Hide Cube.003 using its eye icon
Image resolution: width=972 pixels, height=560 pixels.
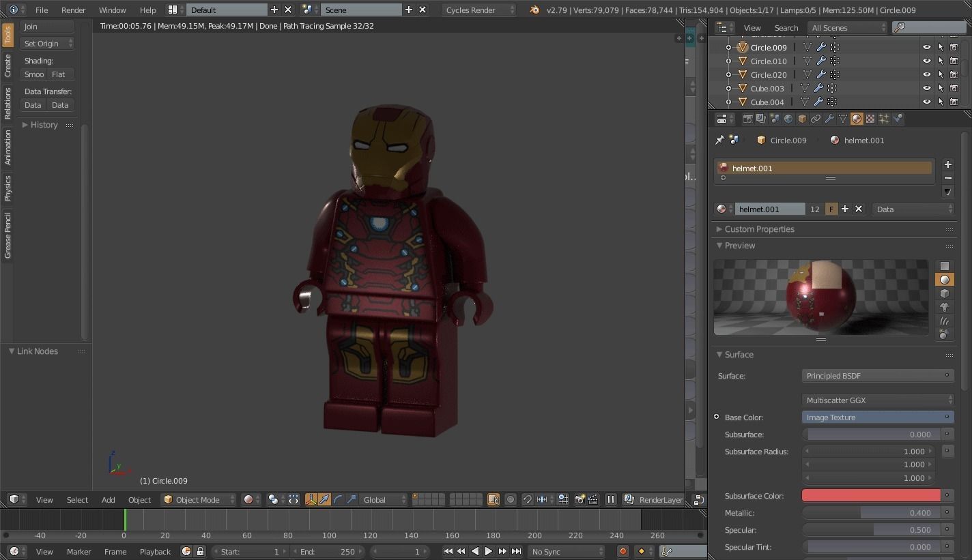pos(926,88)
